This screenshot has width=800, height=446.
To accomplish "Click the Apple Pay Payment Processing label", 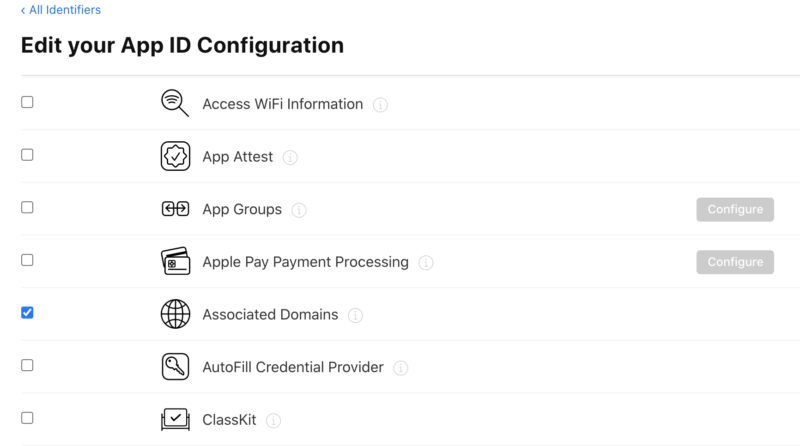I will click(x=305, y=262).
